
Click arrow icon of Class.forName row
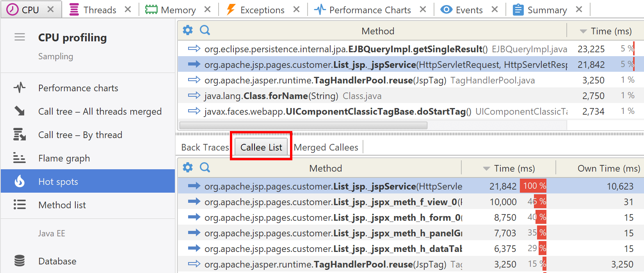pos(194,95)
